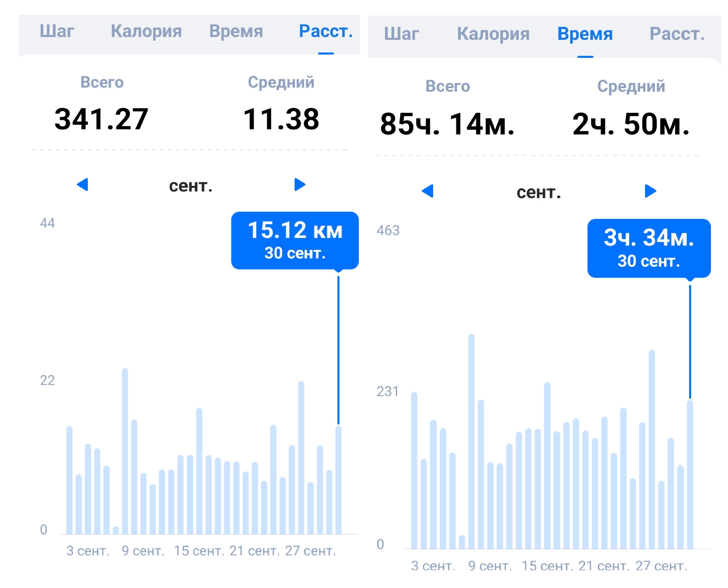The width and height of the screenshot is (728, 588).
Task: Tap the 3ч. 34м. tooltip bubble
Action: (649, 249)
